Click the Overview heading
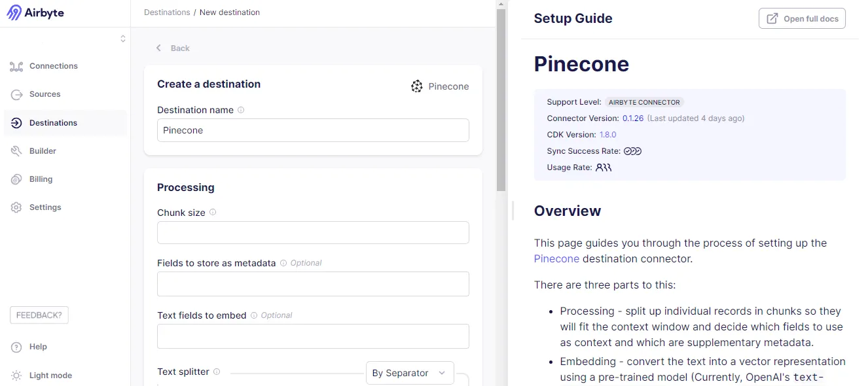This screenshot has height=386, width=868. [x=568, y=211]
